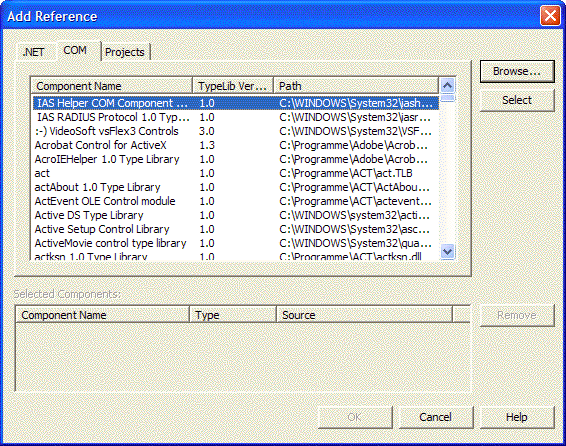The height and width of the screenshot is (446, 566).
Task: Select ActiveMovie control type library row
Action: tap(236, 243)
